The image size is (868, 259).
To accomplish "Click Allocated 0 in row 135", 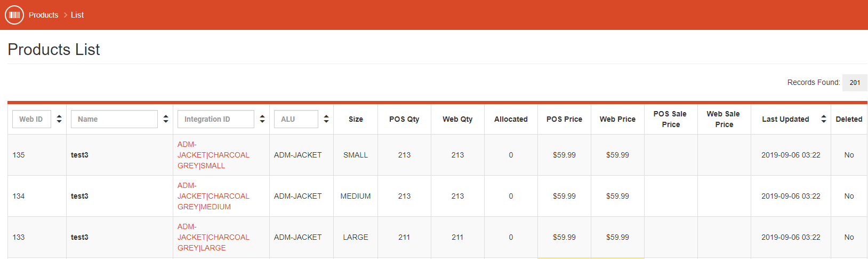I will click(511, 155).
